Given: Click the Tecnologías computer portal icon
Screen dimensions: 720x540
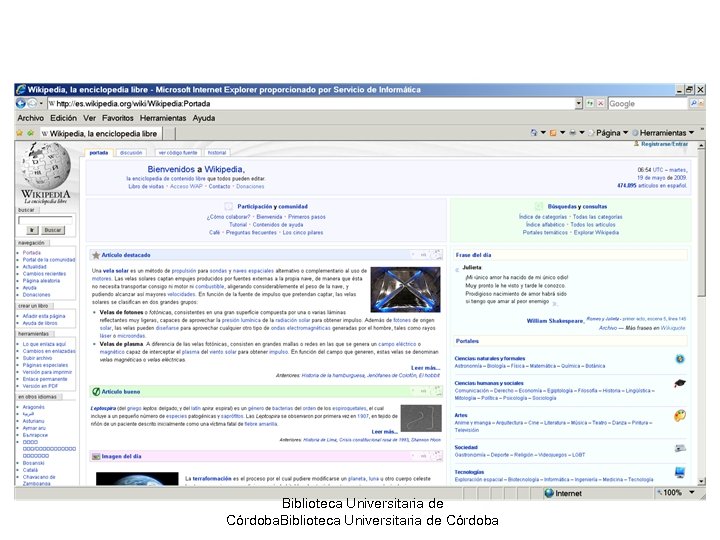Looking at the screenshot, I should point(680,472).
